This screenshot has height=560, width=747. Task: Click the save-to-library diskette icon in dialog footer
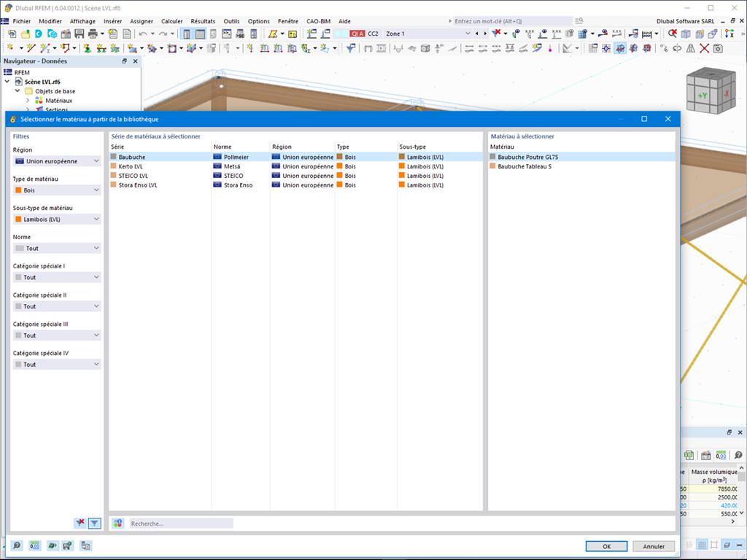68,545
